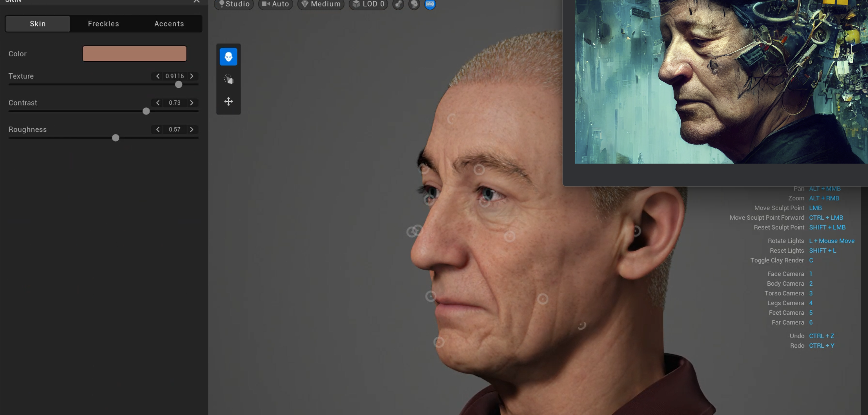Increase Roughness value with right arrow
The image size is (868, 415).
pyautogui.click(x=192, y=129)
